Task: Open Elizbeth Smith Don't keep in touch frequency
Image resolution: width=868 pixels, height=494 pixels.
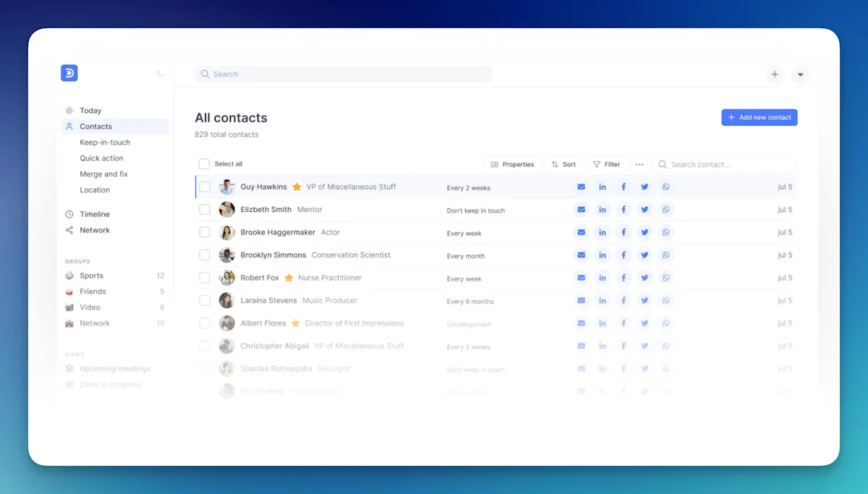Action: [x=476, y=210]
